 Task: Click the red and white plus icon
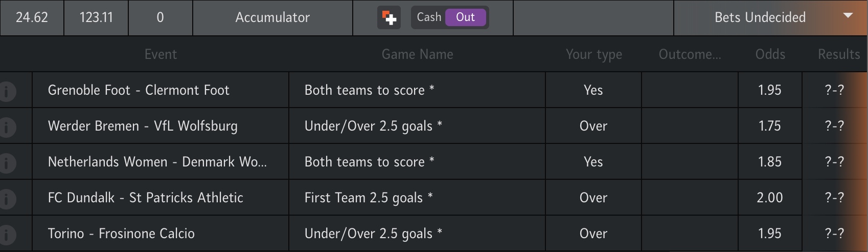389,17
